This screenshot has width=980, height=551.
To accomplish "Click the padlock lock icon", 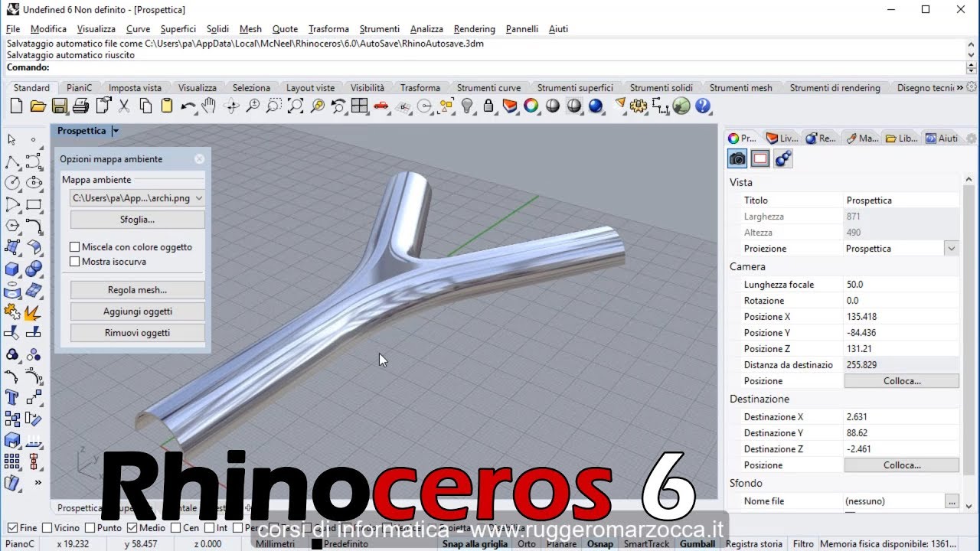I will point(488,106).
